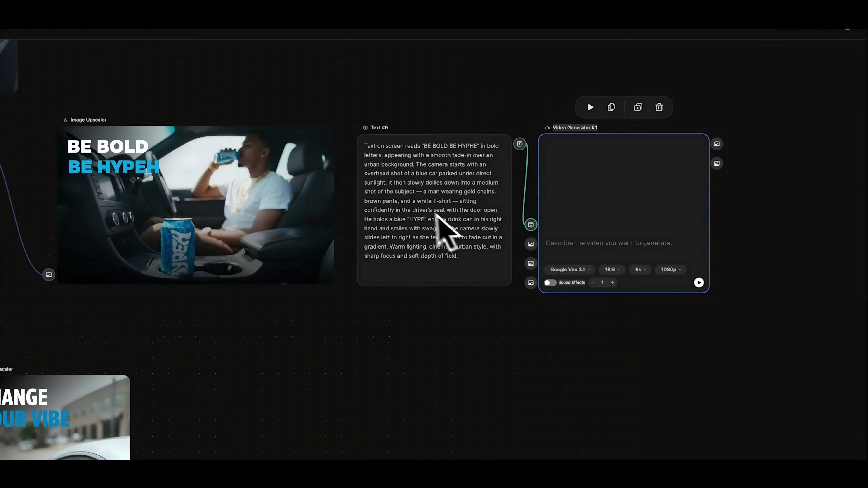This screenshot has height=488, width=868.
Task: Select the Text #9 output port
Action: click(x=520, y=144)
